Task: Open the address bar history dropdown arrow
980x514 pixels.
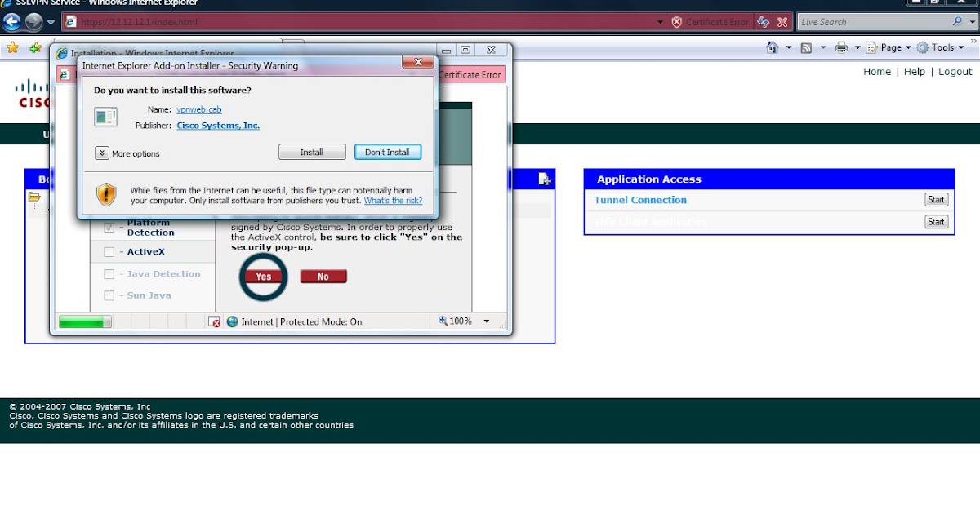Action: pos(661,22)
